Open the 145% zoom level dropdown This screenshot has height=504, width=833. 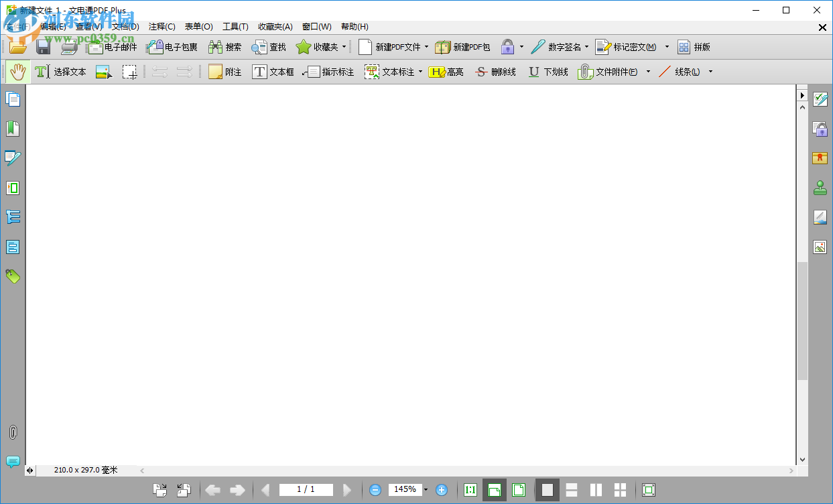click(426, 490)
